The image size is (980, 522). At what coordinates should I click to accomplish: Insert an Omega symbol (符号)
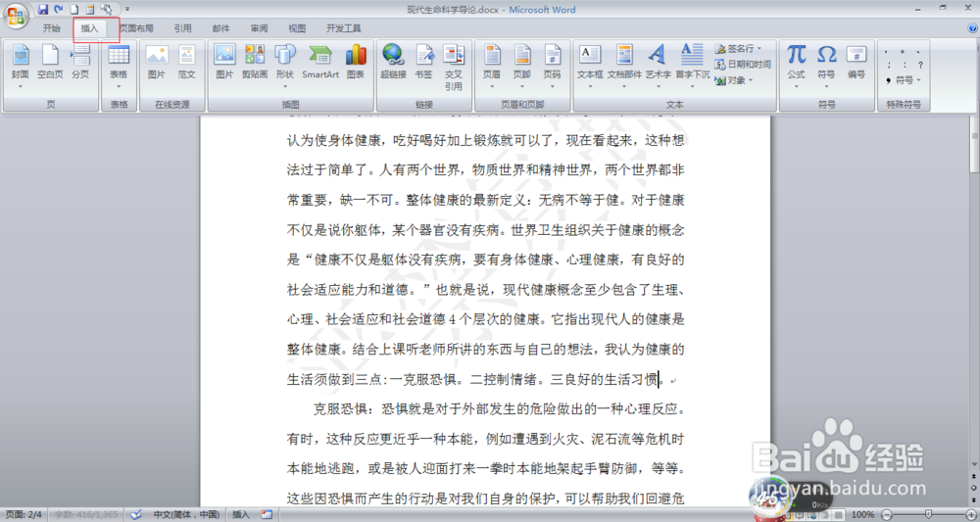click(826, 63)
